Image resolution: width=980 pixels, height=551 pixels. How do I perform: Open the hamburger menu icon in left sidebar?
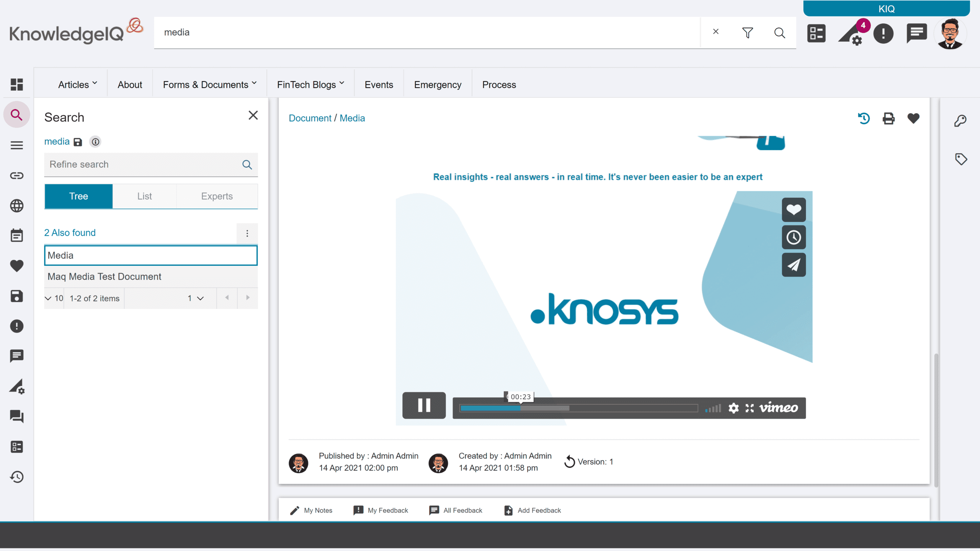(16, 145)
